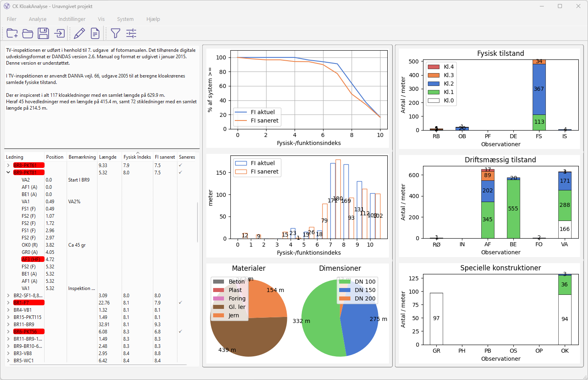Toggle the Saneres checkmark for BR1-F7
The width and height of the screenshot is (588, 380).
pyautogui.click(x=180, y=302)
